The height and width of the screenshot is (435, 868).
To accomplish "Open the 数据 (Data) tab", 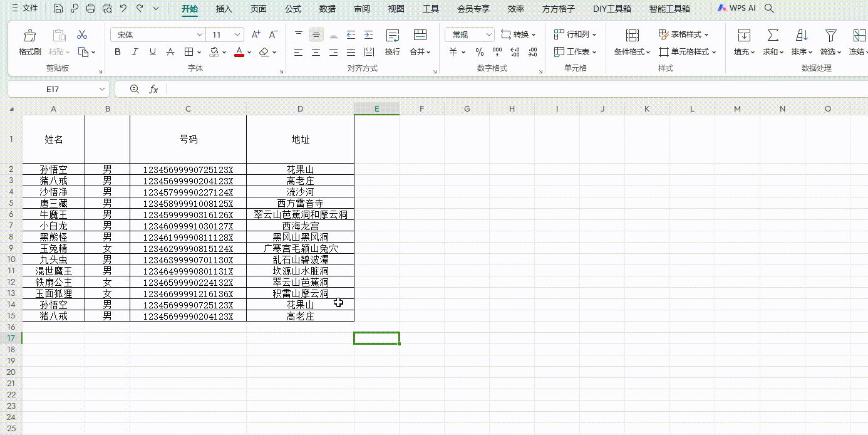I will 327,9.
